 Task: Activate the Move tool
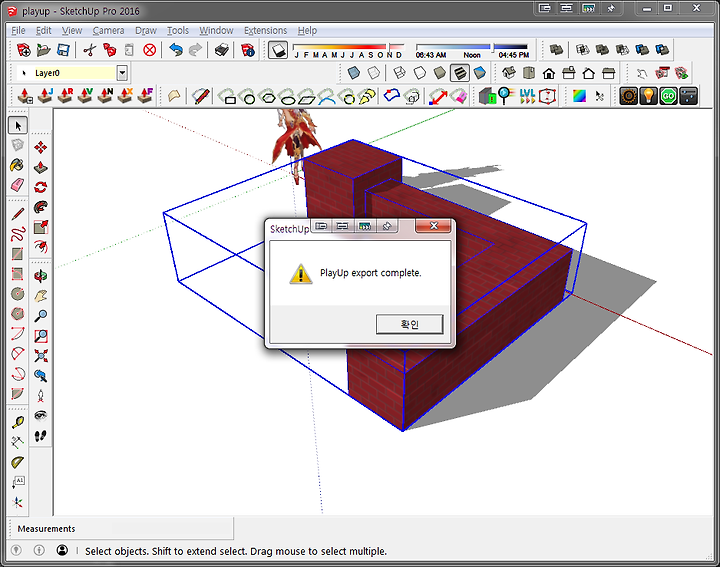(41, 147)
